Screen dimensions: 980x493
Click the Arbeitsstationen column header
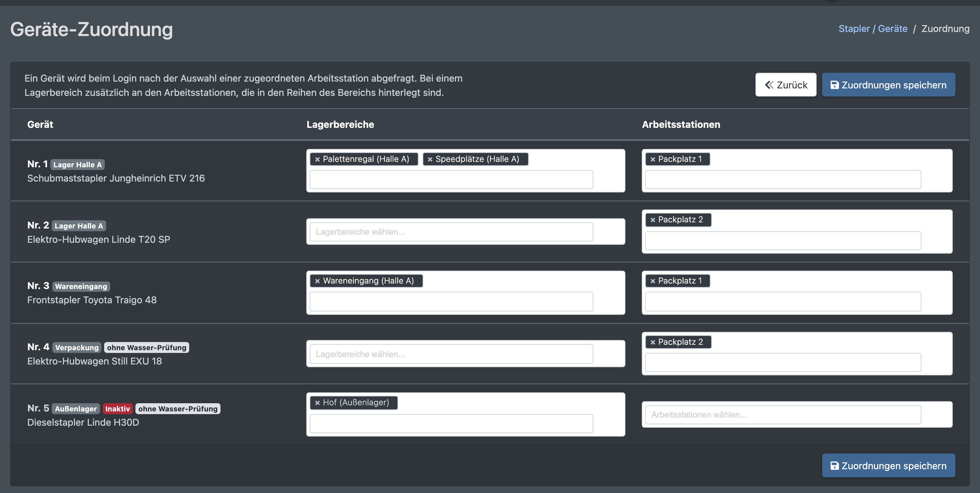[x=681, y=124]
